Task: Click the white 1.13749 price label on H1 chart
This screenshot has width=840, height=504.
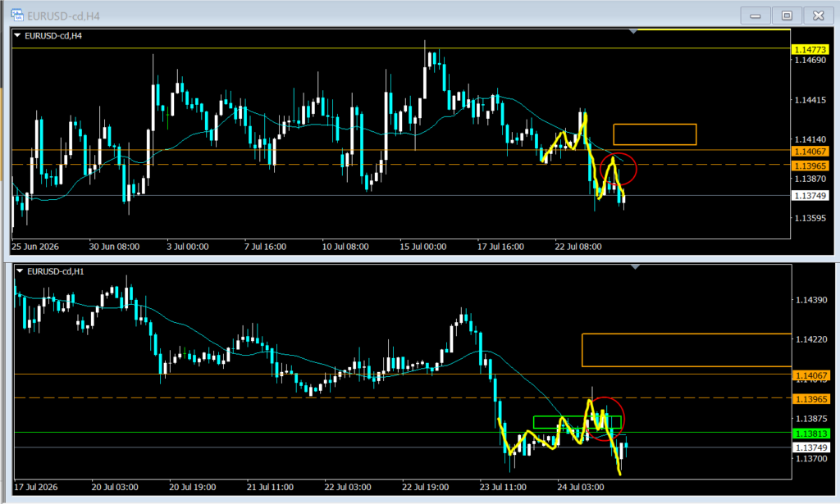Action: click(x=811, y=447)
